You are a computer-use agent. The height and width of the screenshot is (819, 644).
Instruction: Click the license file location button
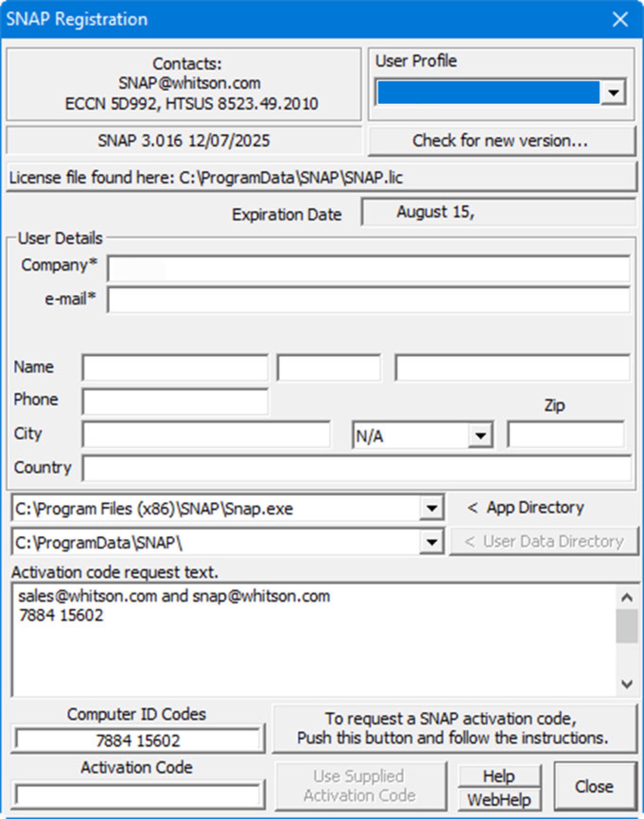point(322,178)
